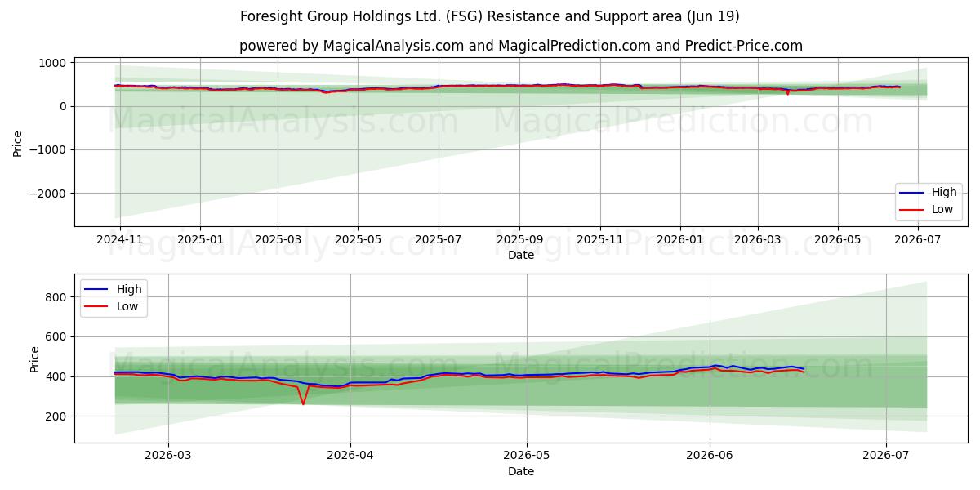Click the '−1000' y-axis label on the top chart

50,150
